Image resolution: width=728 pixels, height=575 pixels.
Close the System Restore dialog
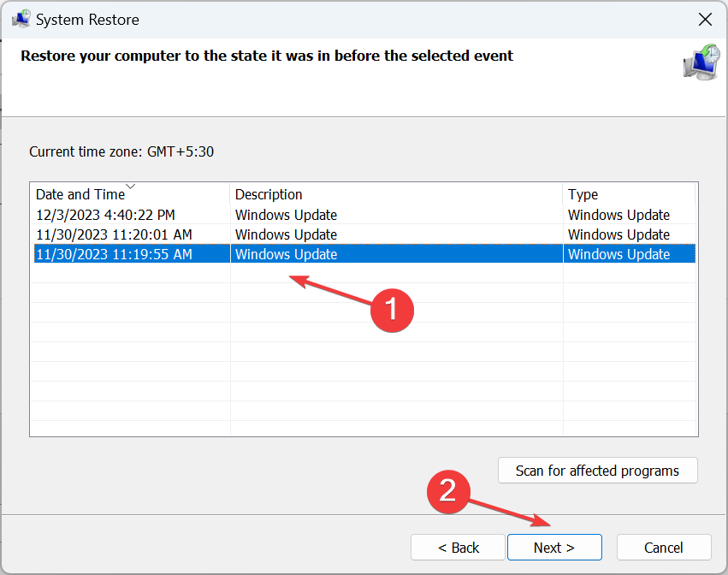click(705, 19)
